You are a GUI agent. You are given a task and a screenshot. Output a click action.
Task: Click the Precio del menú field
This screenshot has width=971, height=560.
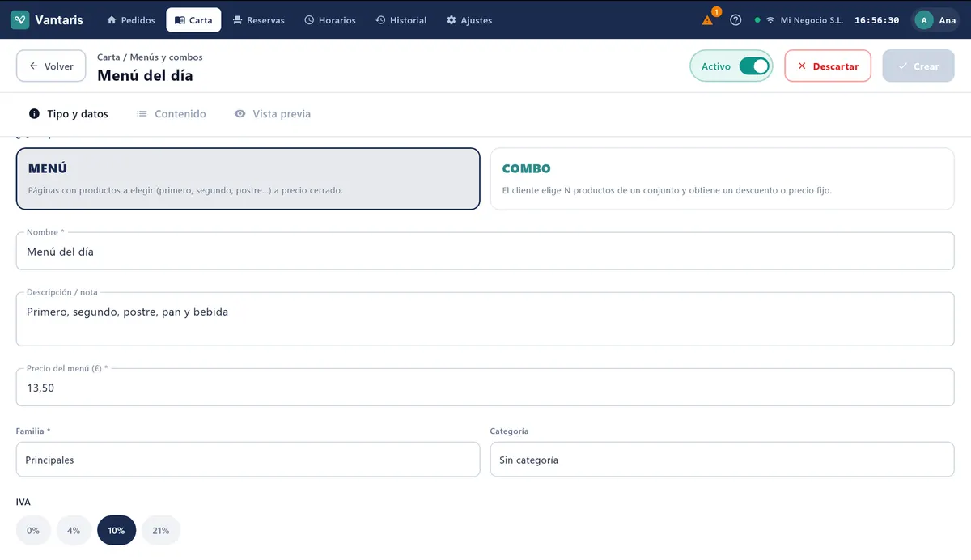485,388
